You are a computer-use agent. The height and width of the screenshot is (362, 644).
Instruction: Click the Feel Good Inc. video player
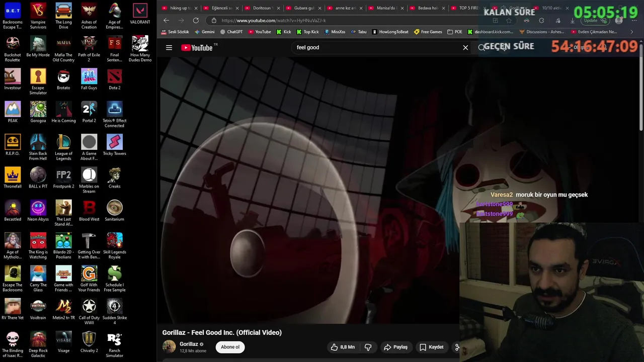click(309, 190)
